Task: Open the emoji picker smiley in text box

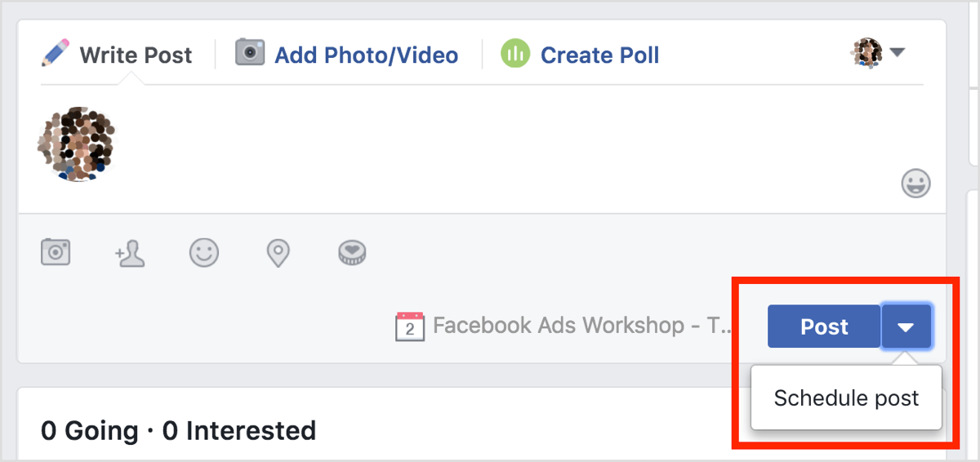Action: point(915,183)
